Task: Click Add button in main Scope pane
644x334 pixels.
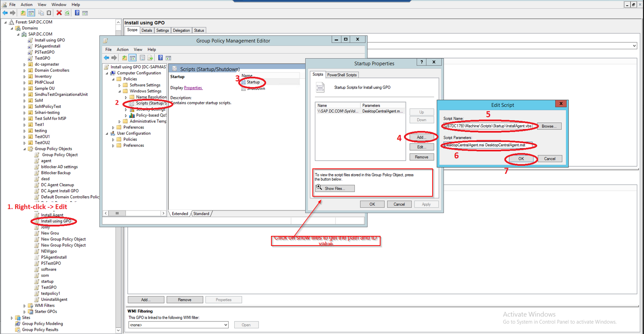Action: 146,300
